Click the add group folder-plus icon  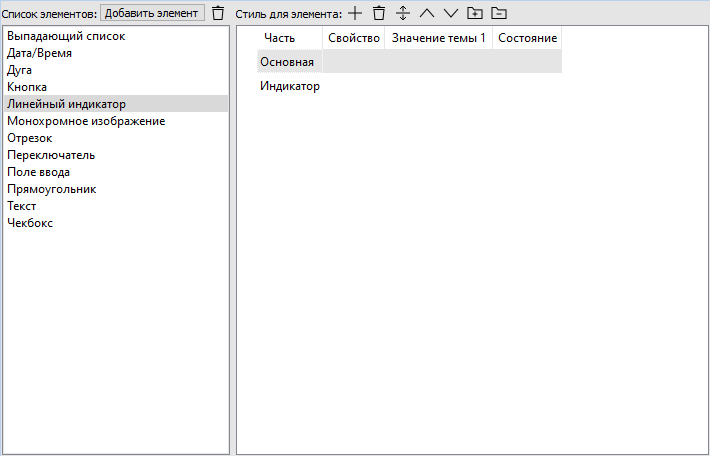point(475,13)
